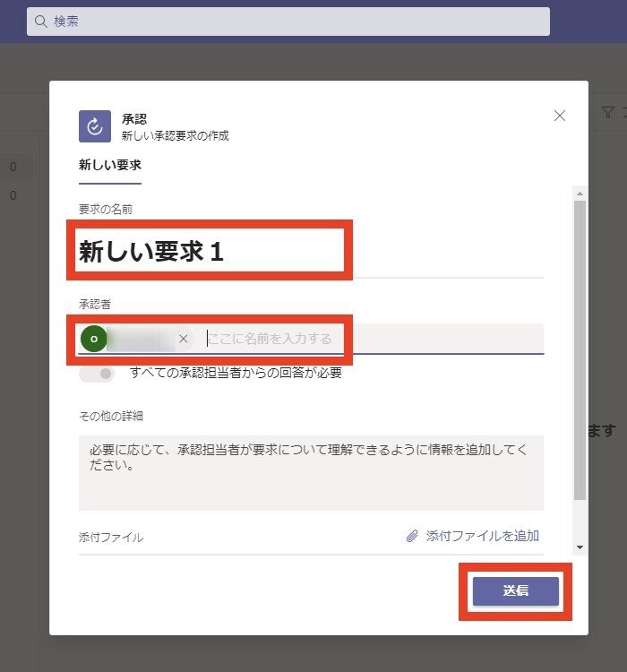Close the new approval request dialog
Image resolution: width=627 pixels, height=672 pixels.
[559, 116]
